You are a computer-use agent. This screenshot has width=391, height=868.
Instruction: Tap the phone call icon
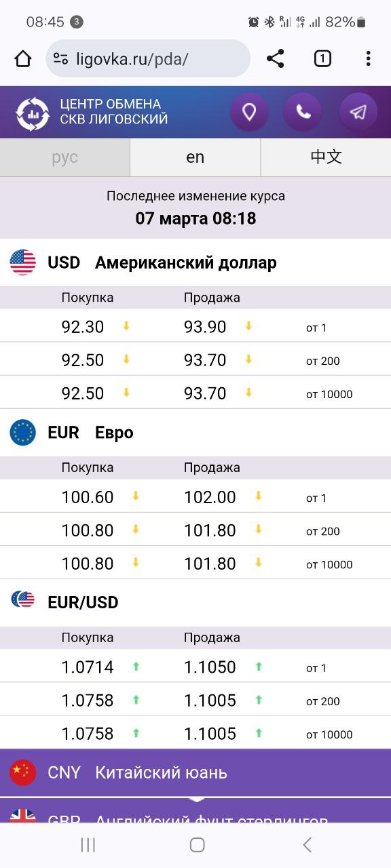[303, 112]
